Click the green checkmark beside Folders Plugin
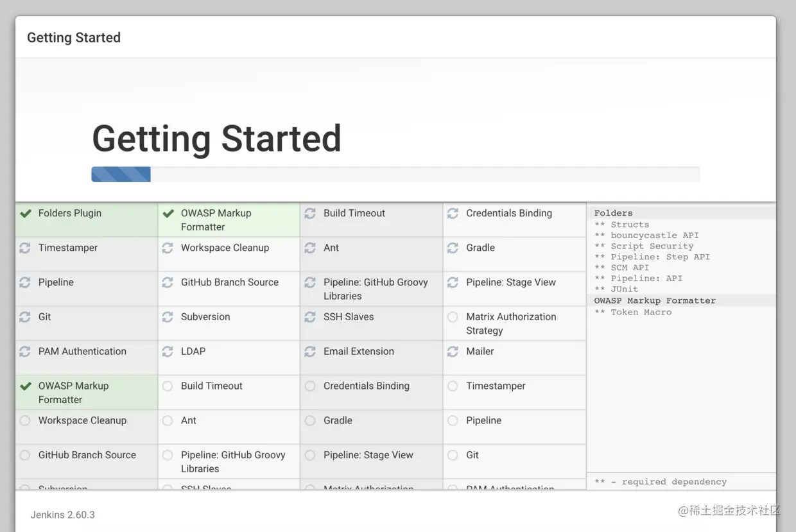 pos(26,214)
